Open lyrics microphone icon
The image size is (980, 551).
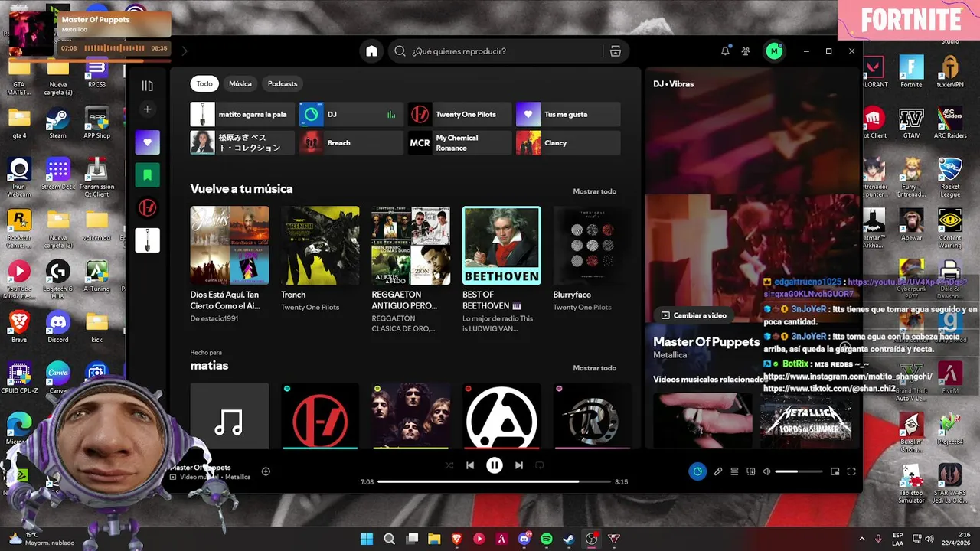click(x=718, y=471)
